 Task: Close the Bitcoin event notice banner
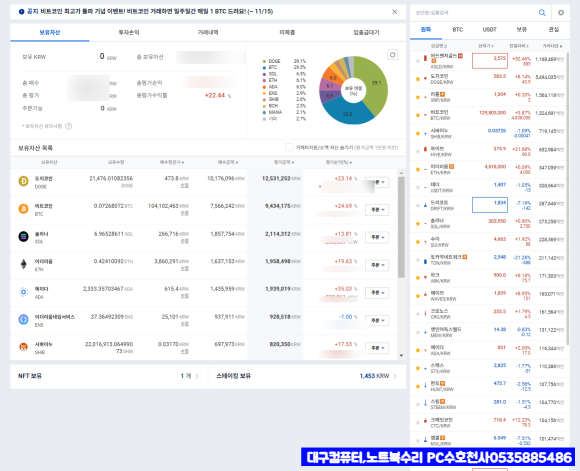(395, 11)
